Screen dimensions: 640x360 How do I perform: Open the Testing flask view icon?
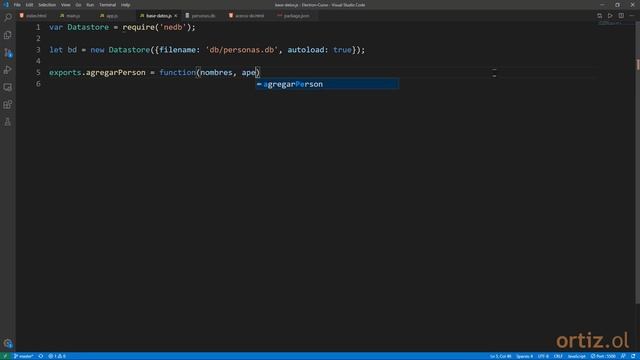7,122
